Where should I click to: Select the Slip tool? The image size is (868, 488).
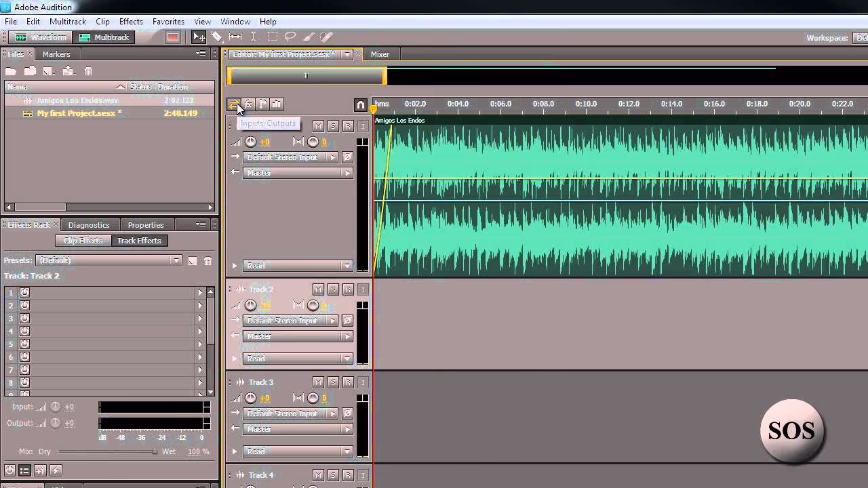[x=235, y=37]
